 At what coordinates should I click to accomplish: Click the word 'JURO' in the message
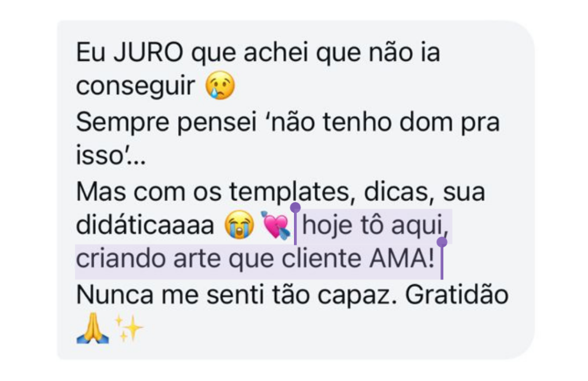click(148, 52)
